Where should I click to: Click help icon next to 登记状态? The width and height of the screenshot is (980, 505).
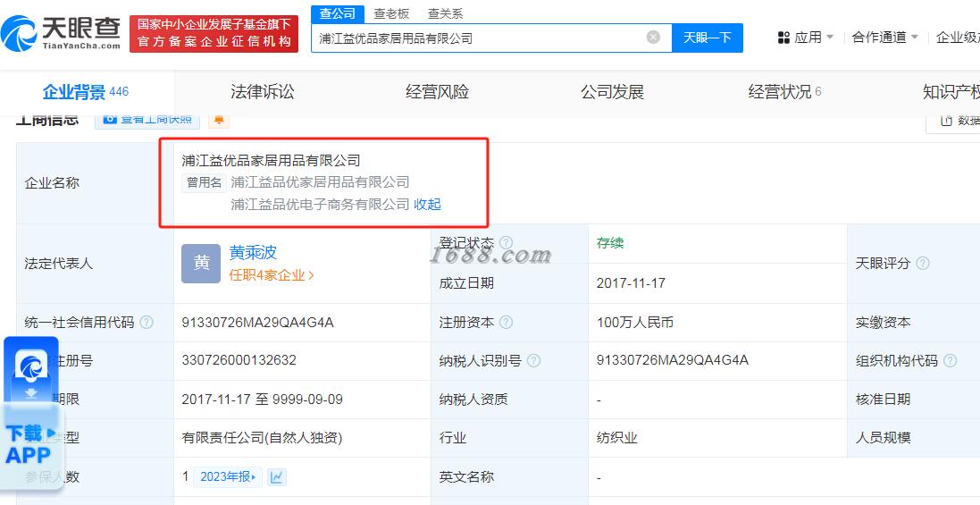(x=507, y=242)
